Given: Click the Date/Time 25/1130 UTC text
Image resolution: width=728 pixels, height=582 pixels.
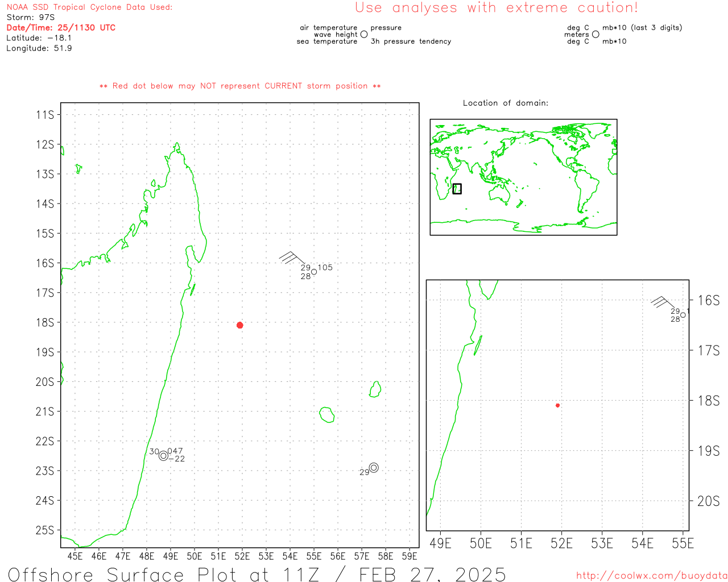Looking at the screenshot, I should click(x=61, y=27).
